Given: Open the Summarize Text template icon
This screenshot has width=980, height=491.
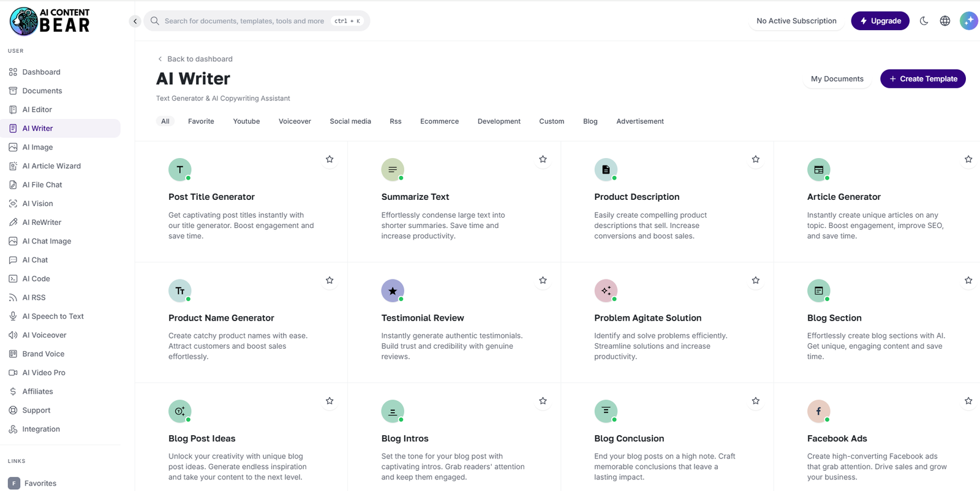Looking at the screenshot, I should click(x=392, y=170).
